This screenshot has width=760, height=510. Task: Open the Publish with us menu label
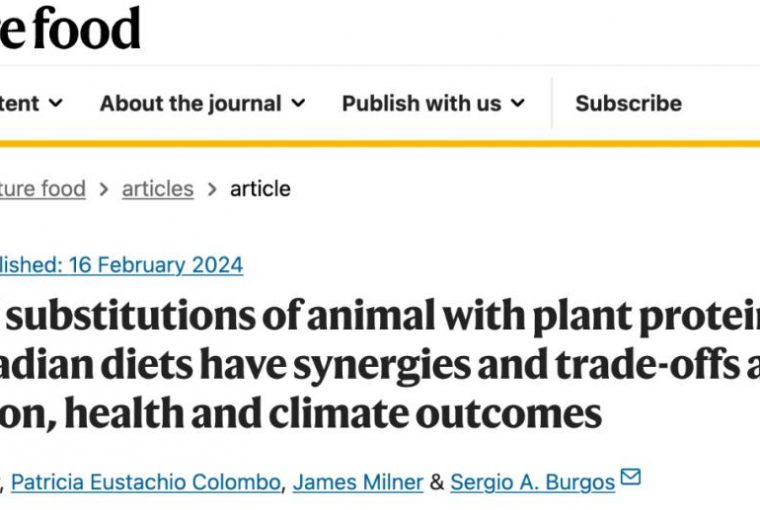421,103
